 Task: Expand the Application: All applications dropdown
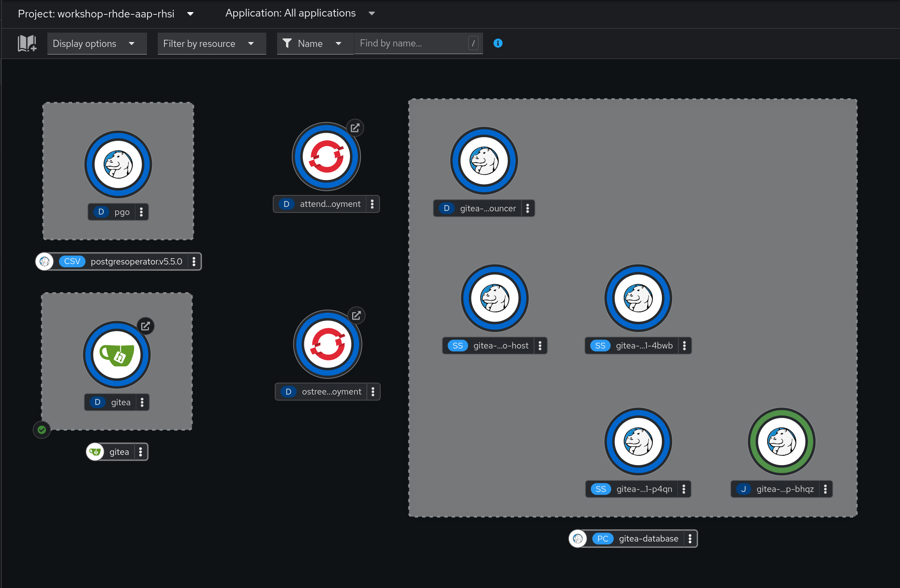click(300, 13)
